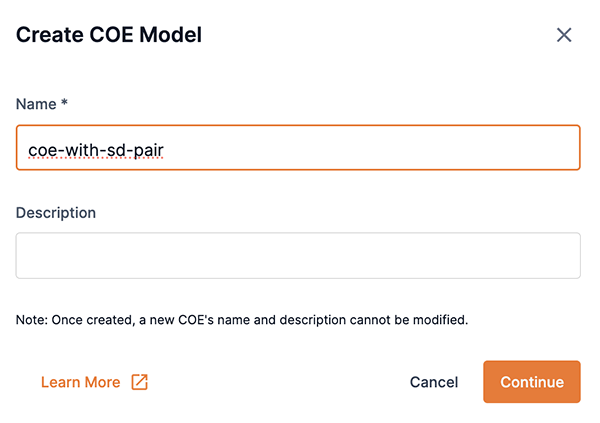Click the required asterisk next to Name
This screenshot has width=600, height=423.
point(63,103)
